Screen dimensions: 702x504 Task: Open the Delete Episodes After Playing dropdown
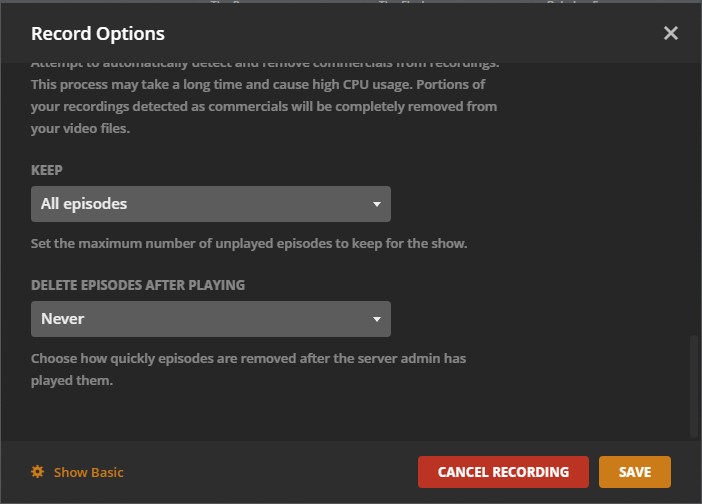tap(210, 319)
